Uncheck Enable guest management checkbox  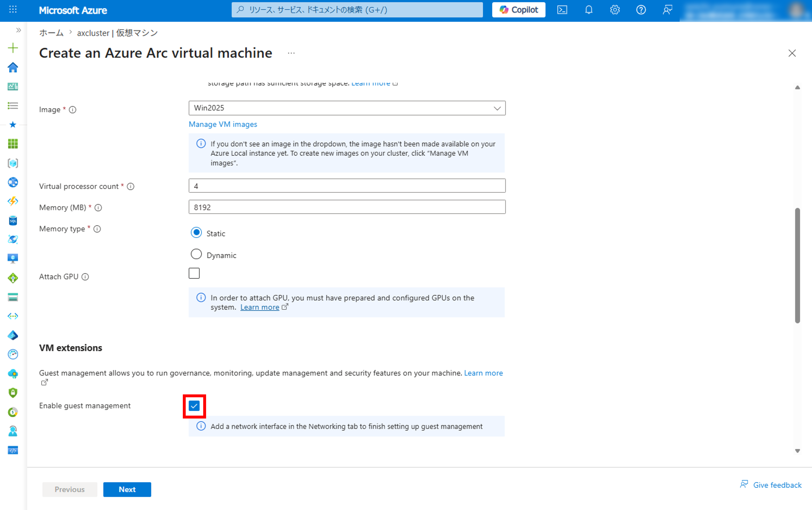coord(194,406)
